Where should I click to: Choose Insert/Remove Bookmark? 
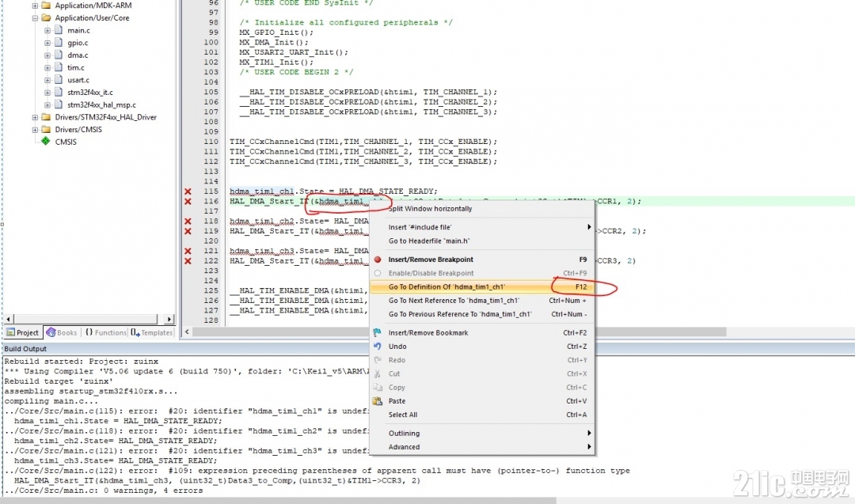point(482,332)
